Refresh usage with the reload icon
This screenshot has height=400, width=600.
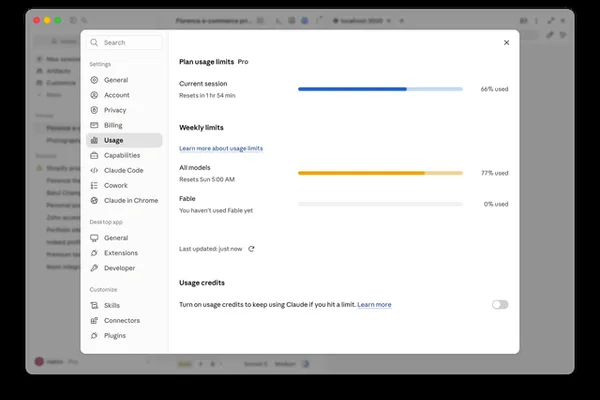pos(251,249)
